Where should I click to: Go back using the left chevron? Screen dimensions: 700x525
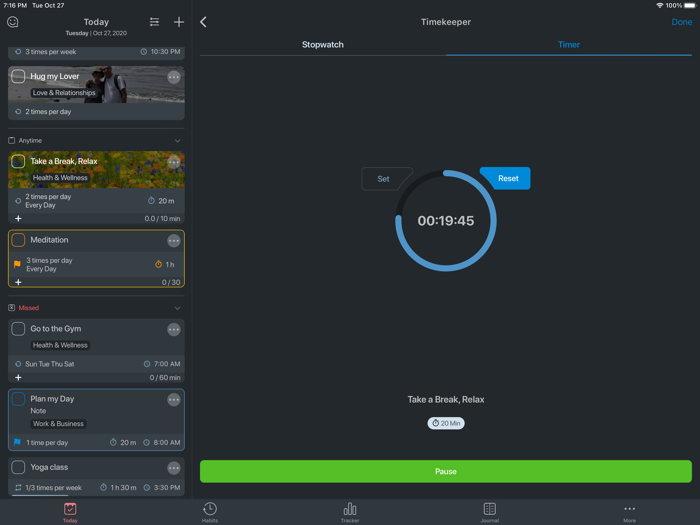(x=204, y=22)
